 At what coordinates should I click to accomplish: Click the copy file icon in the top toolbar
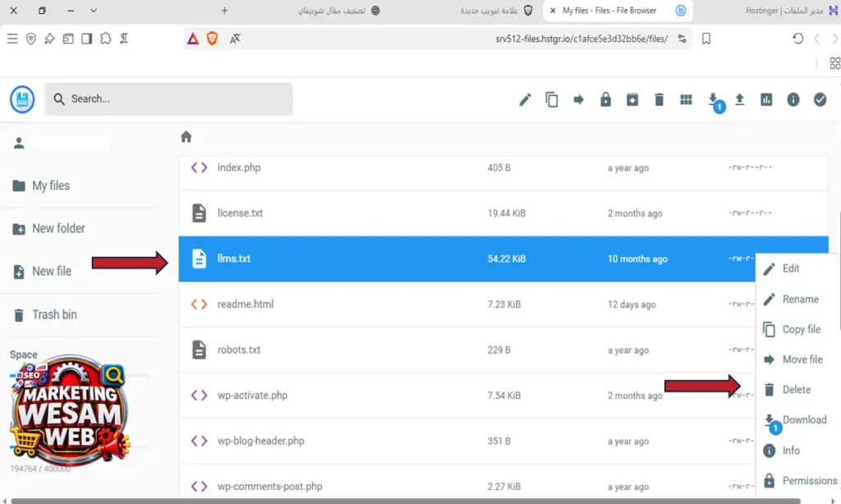pyautogui.click(x=551, y=99)
